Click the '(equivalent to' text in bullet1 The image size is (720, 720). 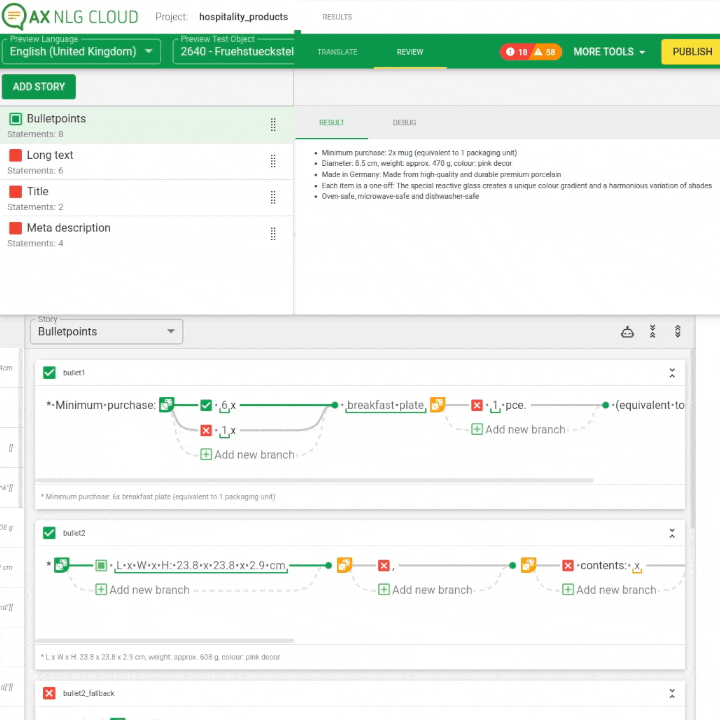(650, 405)
